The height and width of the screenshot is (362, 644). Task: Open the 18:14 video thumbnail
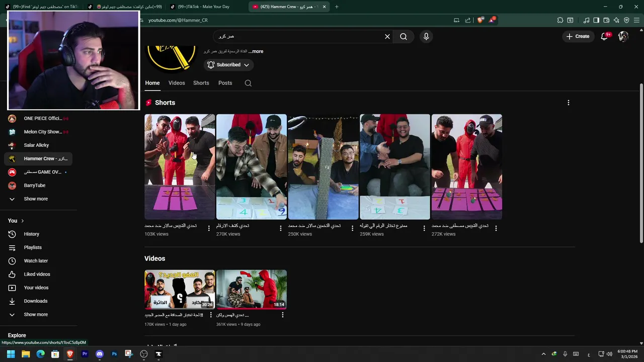pyautogui.click(x=252, y=289)
